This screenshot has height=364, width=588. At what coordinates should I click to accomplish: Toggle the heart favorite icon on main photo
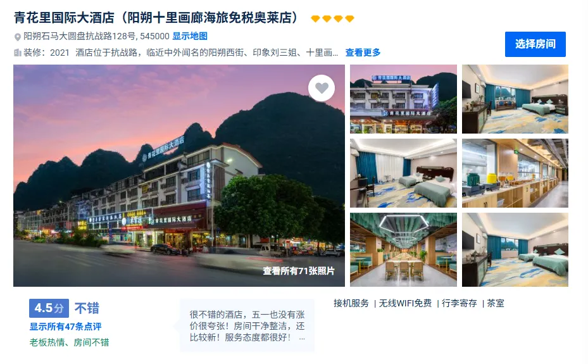[322, 88]
